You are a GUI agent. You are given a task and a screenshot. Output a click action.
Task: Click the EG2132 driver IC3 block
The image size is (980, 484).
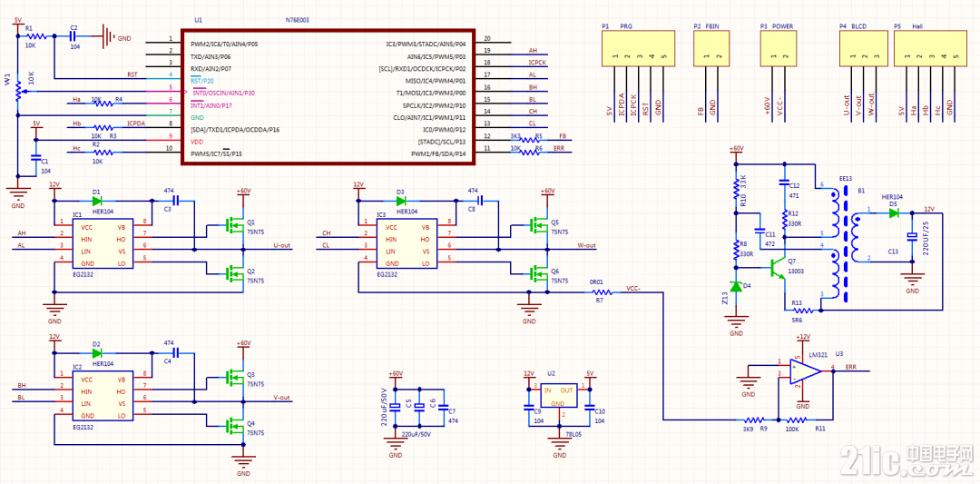[x=407, y=246]
